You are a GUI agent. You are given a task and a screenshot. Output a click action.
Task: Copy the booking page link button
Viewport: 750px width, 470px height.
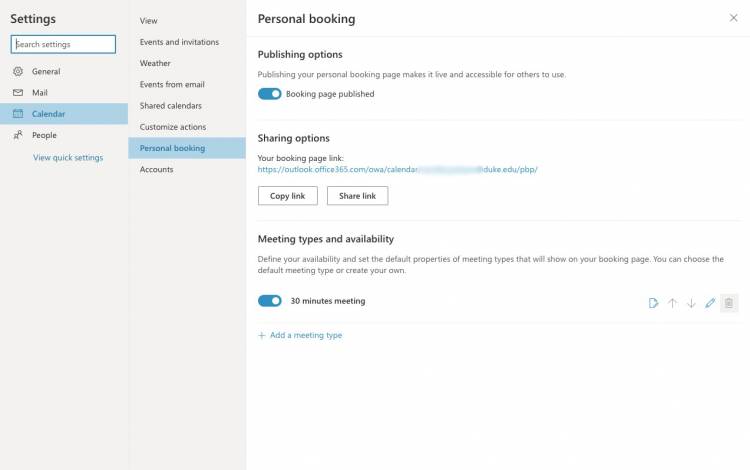coord(287,196)
